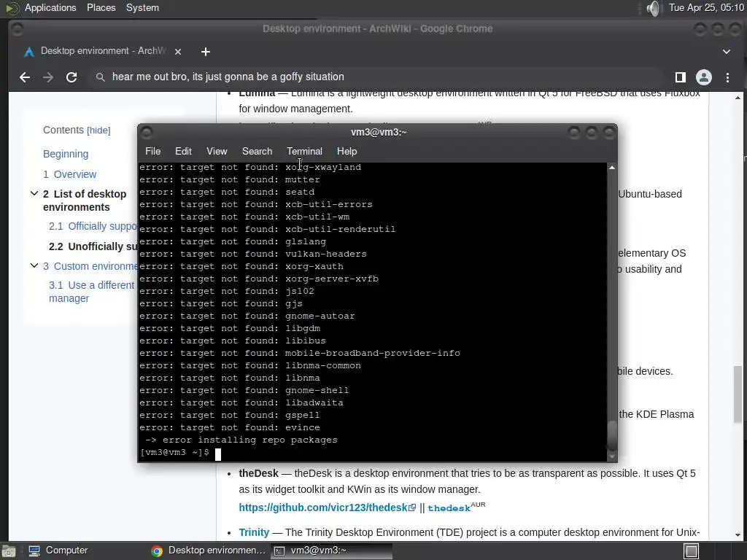The width and height of the screenshot is (747, 560).
Task: Go to 1 Overview section
Action: click(x=69, y=174)
